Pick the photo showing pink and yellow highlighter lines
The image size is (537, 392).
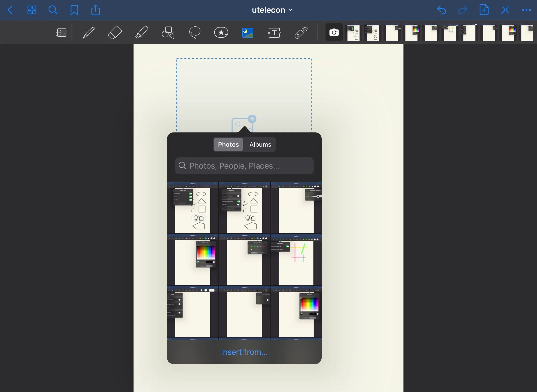(296, 260)
